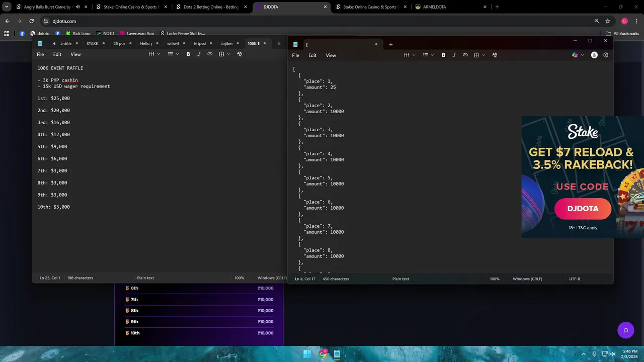
Task: Open Edit menu in raffle Notepad window
Action: [x=57, y=54]
